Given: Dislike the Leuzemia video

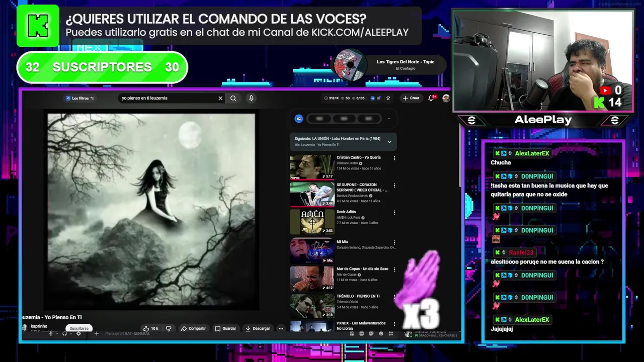Looking at the screenshot, I should 169,328.
